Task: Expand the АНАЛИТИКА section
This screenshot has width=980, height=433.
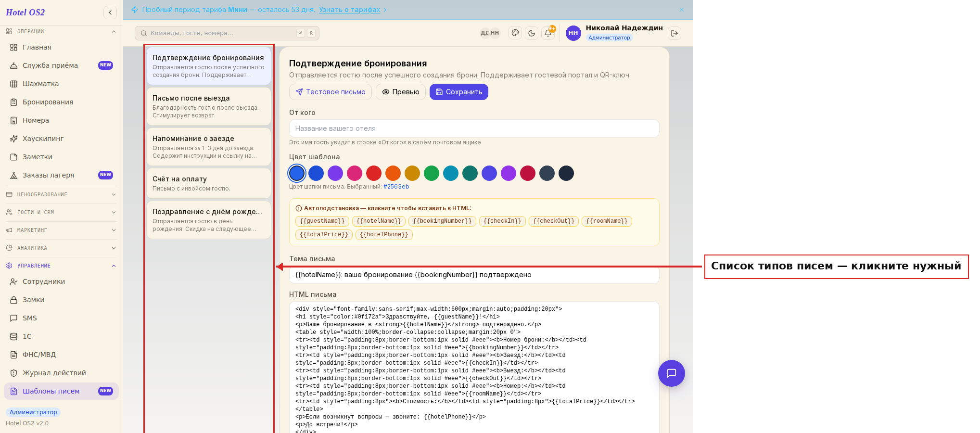Action: (61, 248)
